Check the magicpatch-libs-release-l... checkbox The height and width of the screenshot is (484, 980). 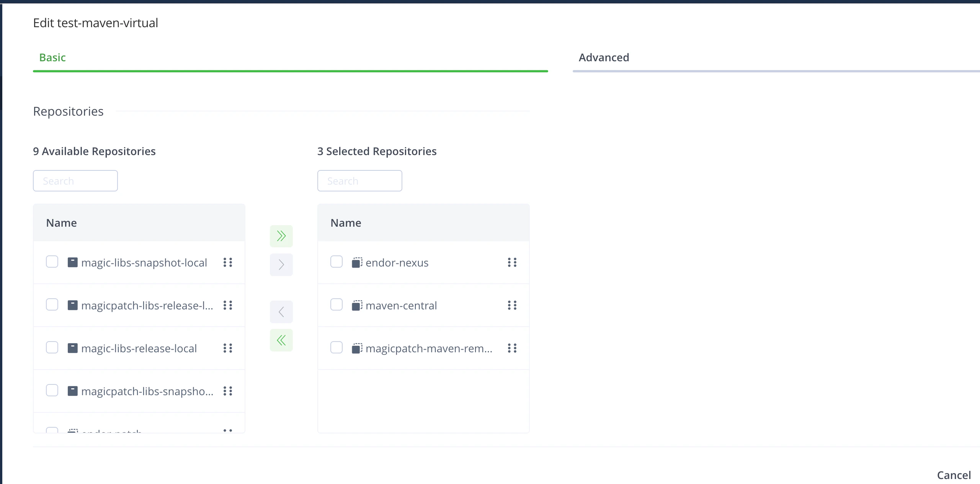(52, 304)
